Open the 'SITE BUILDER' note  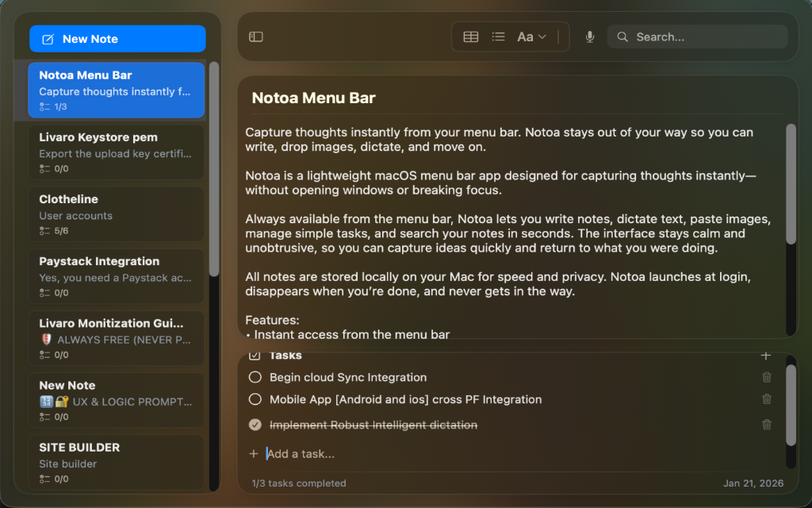tap(117, 462)
